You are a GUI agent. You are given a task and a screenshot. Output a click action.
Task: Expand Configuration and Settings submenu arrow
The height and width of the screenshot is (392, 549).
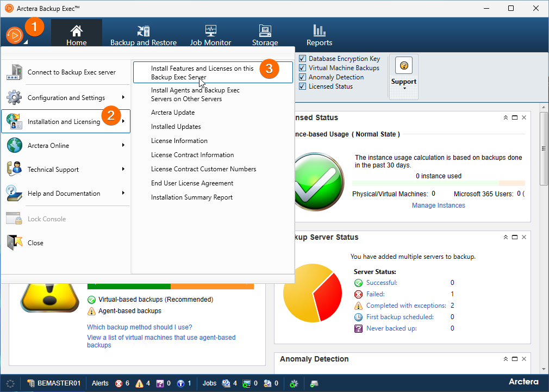123,97
